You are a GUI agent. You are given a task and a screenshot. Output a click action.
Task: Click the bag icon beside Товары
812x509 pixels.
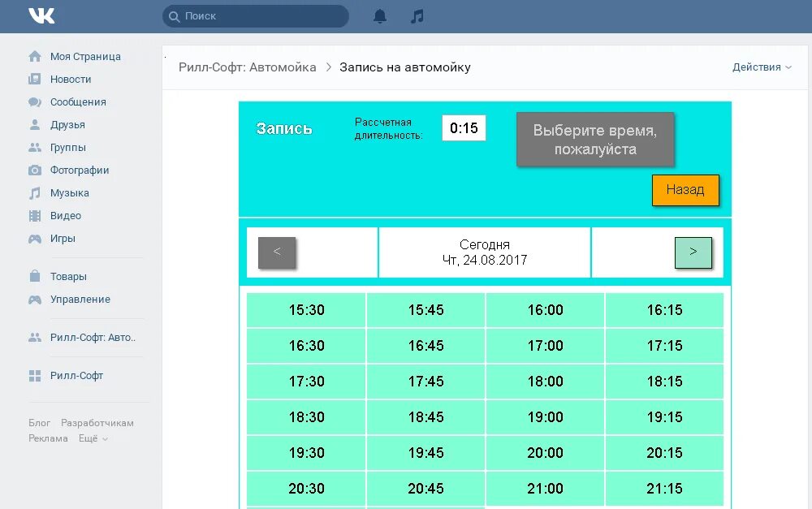pos(35,276)
